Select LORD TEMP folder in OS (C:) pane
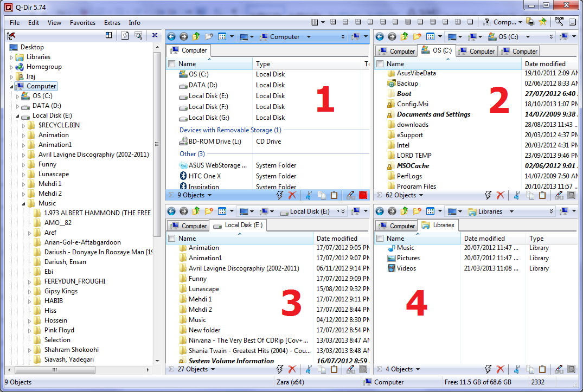 click(414, 155)
